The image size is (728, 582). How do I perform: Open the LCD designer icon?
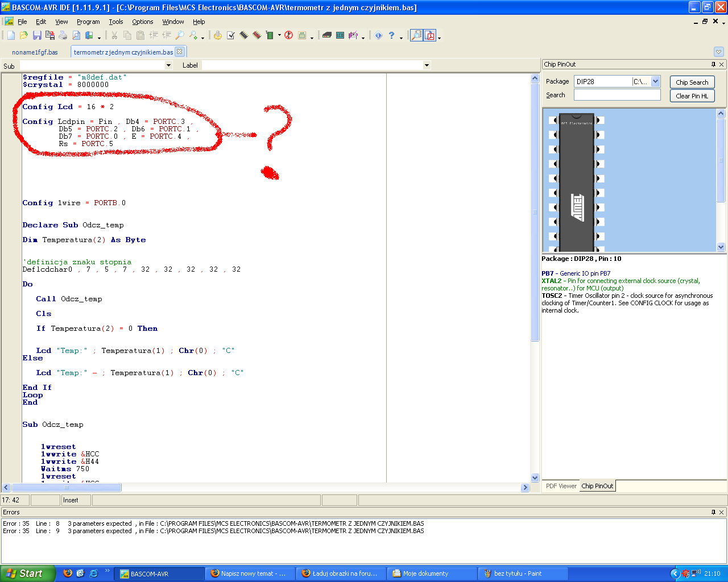click(x=340, y=35)
